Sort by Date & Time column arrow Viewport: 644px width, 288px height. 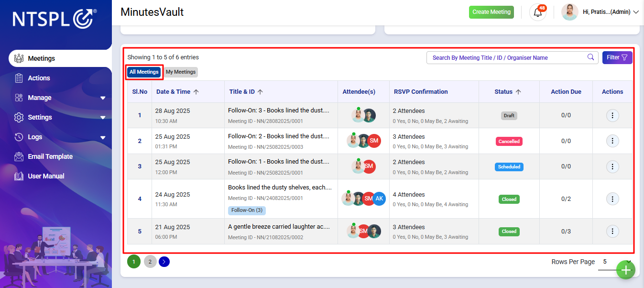[x=196, y=92]
